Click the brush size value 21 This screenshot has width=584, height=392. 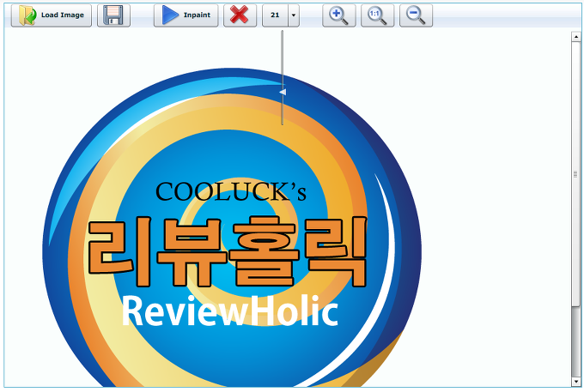point(275,15)
